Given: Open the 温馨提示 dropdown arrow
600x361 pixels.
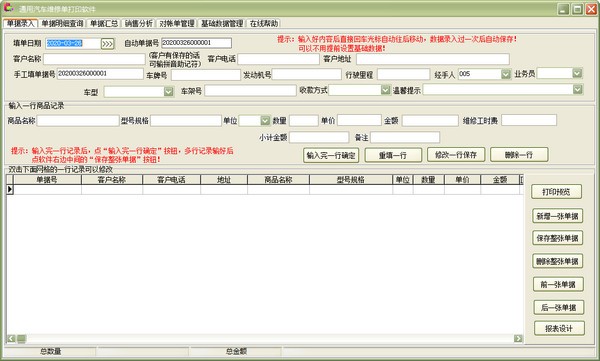Looking at the screenshot, I should click(577, 90).
